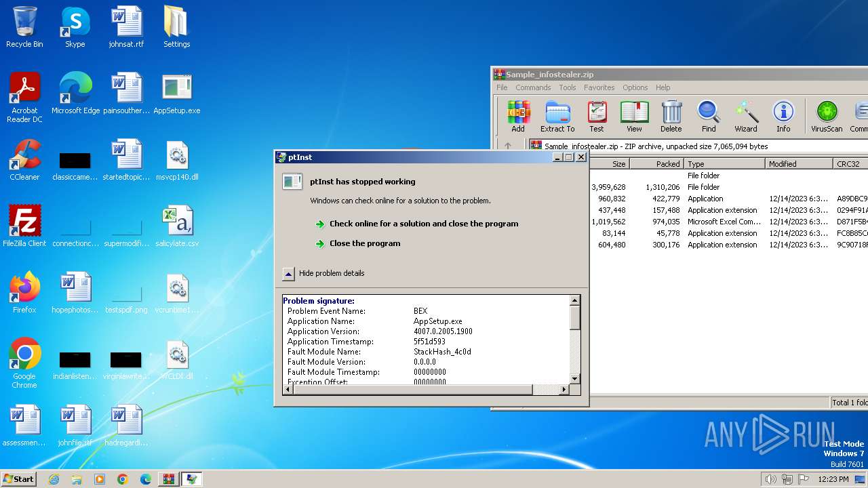
Task: Click horizontal scrollbar left arrow in details
Action: [288, 389]
